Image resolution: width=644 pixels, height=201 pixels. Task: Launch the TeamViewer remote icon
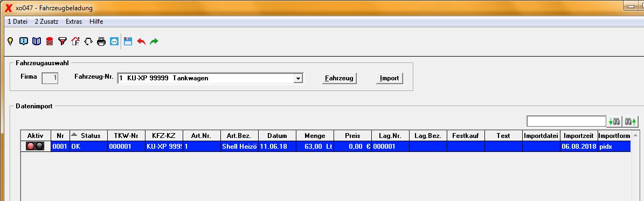coord(114,41)
